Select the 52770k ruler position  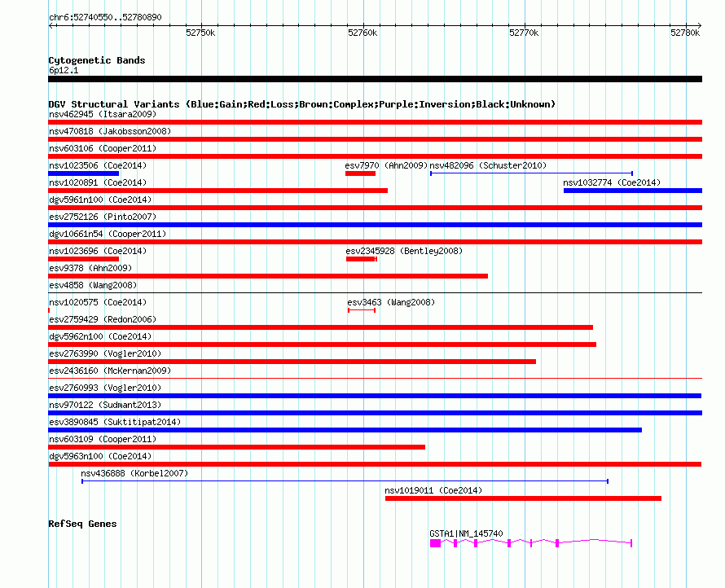524,33
